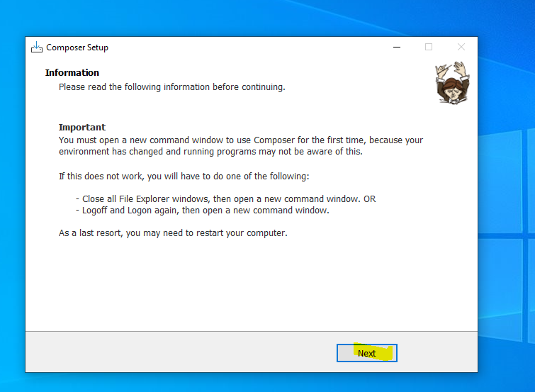Click the Composer Setup installer icon in title bar

pos(37,47)
